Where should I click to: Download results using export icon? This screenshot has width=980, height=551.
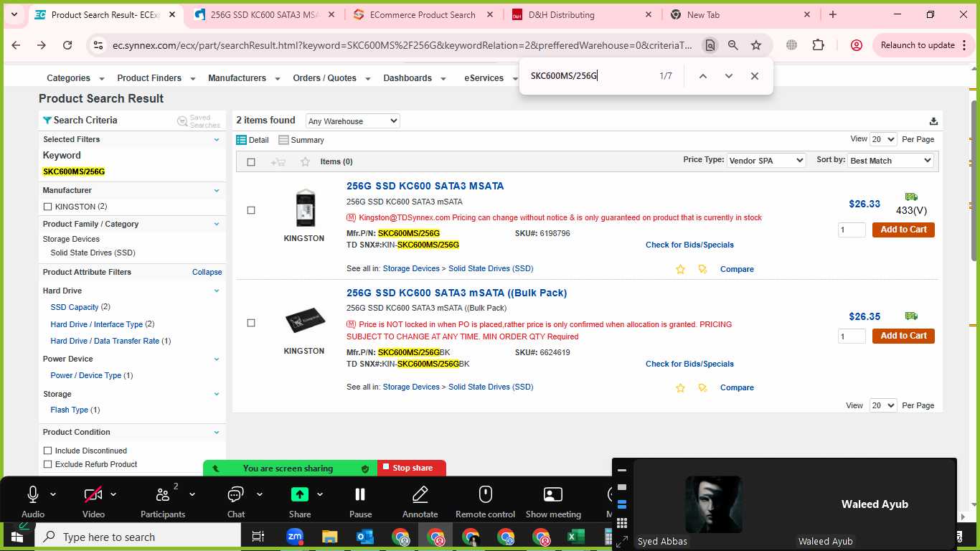tap(933, 121)
